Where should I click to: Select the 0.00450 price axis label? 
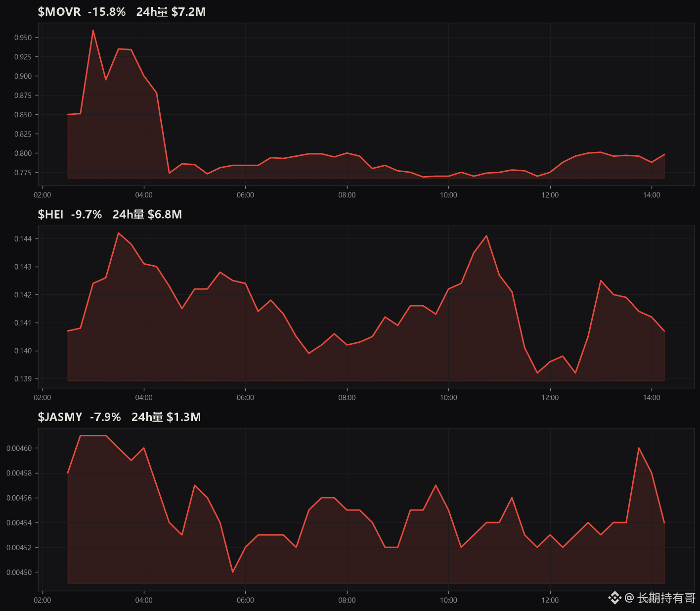click(x=19, y=572)
